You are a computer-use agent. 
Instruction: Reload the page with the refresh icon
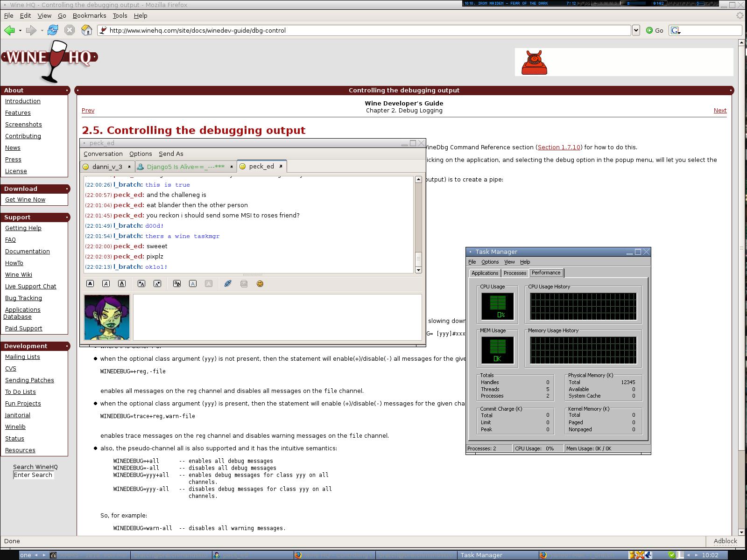tap(53, 30)
